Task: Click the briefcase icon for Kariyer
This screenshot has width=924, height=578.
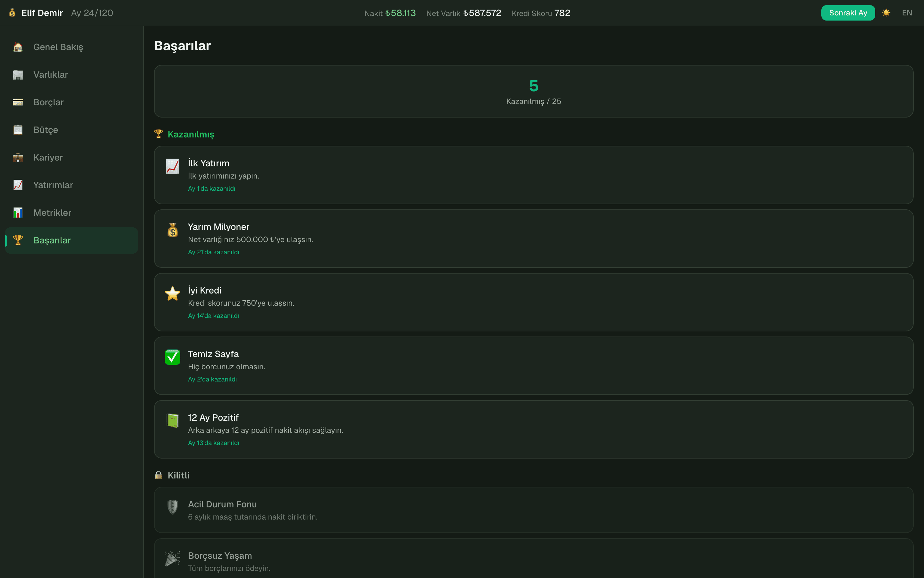Action: (x=18, y=157)
